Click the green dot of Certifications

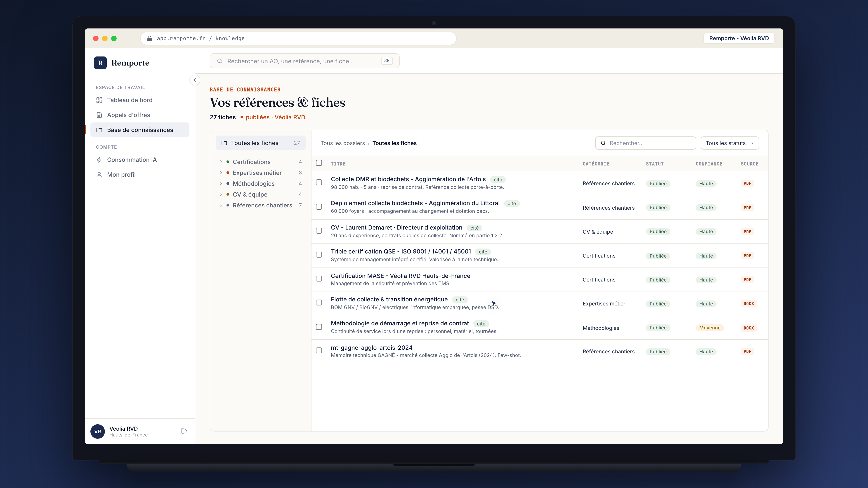click(228, 162)
